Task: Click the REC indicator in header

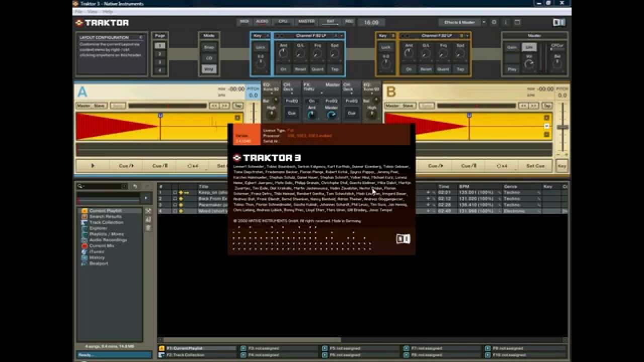Action: [349, 22]
